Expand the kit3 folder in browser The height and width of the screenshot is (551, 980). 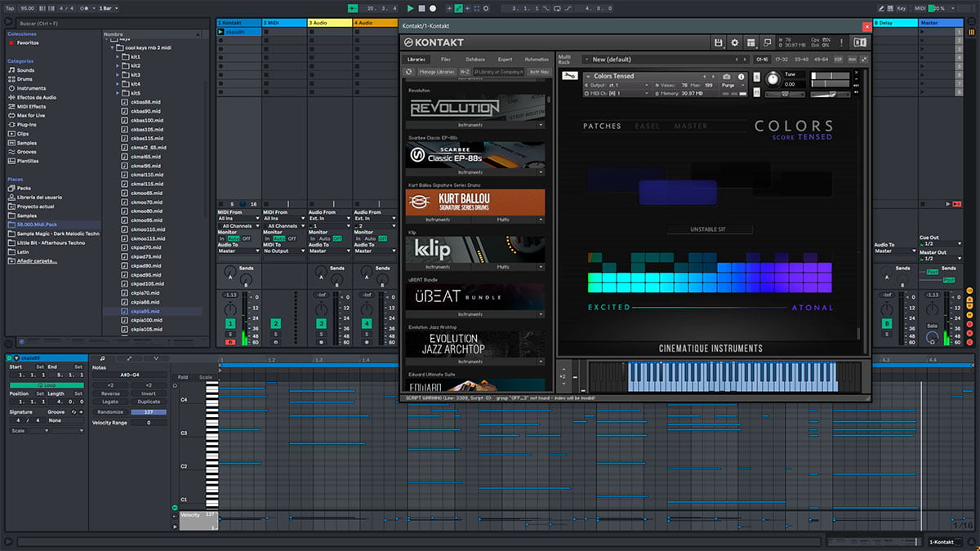118,74
